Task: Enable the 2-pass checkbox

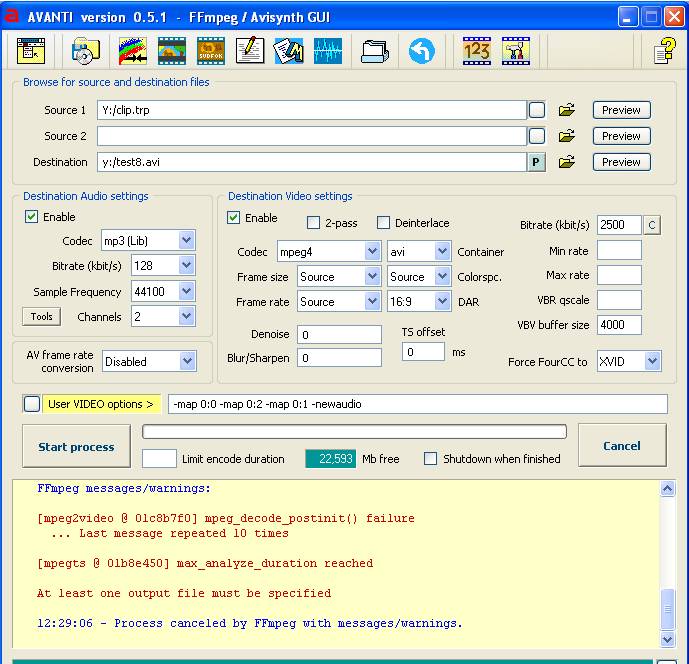Action: tap(313, 223)
